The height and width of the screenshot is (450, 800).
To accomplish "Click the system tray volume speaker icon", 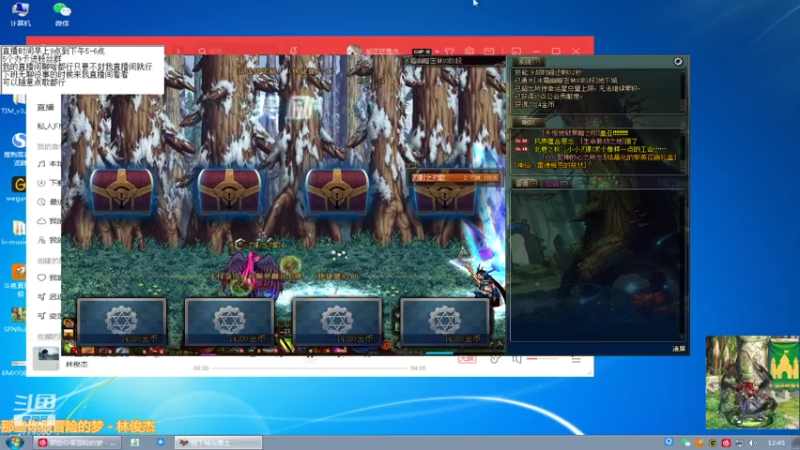I will [x=753, y=443].
